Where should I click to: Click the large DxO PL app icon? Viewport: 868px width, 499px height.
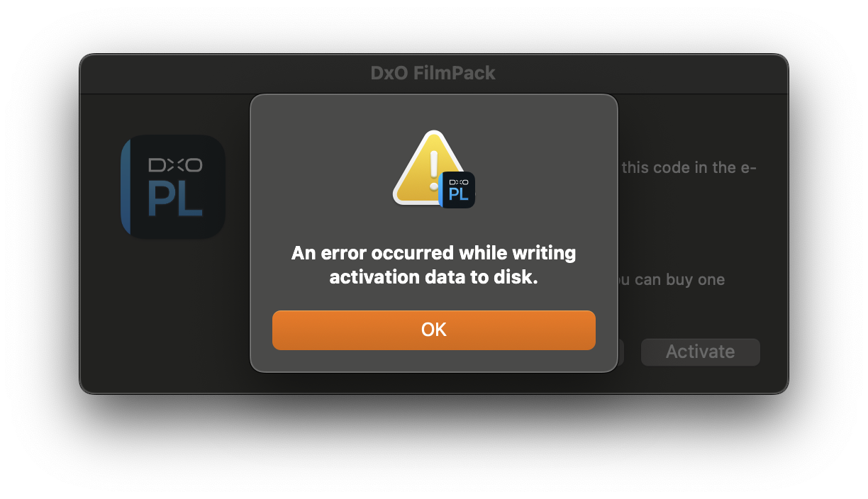173,187
